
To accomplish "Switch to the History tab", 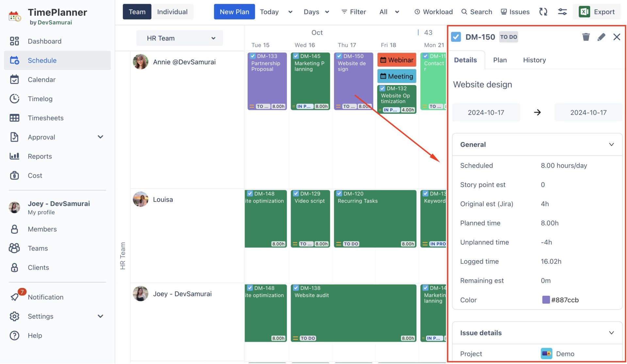I will tap(534, 60).
